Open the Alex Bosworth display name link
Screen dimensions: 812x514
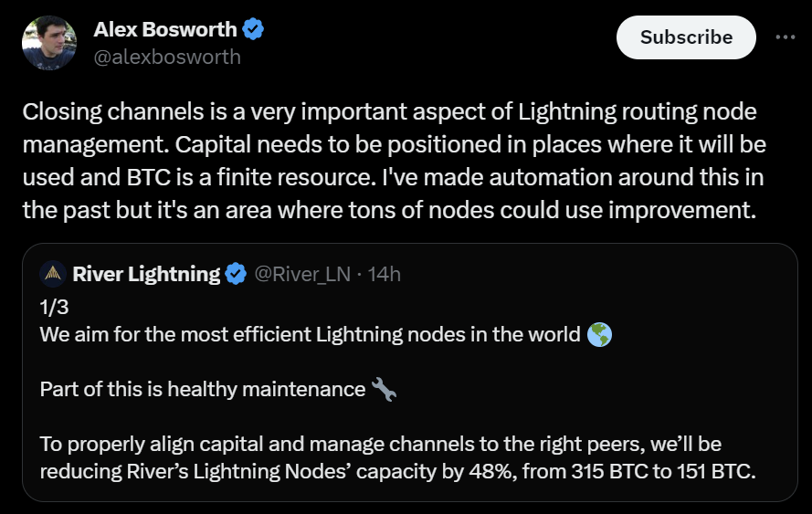click(166, 29)
